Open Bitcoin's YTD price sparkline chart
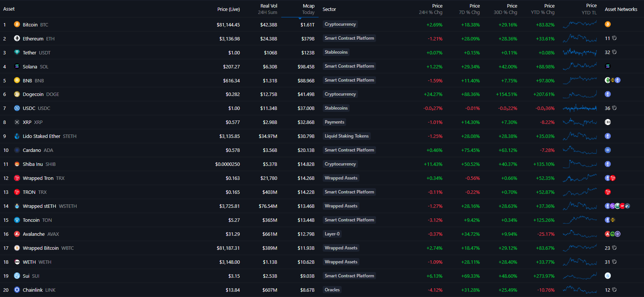This screenshot has height=297, width=644. [x=579, y=25]
